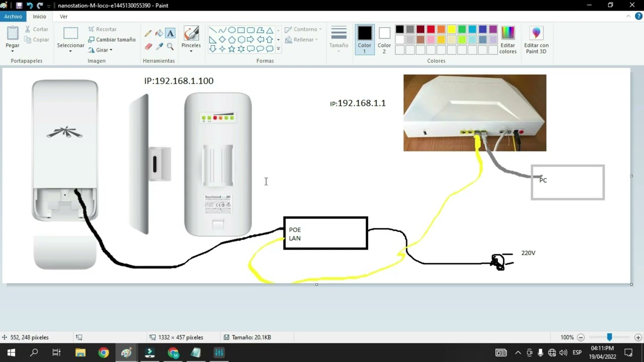Screen dimensions: 644x362
Task: Click the volume icon in system tray
Action: click(563, 352)
